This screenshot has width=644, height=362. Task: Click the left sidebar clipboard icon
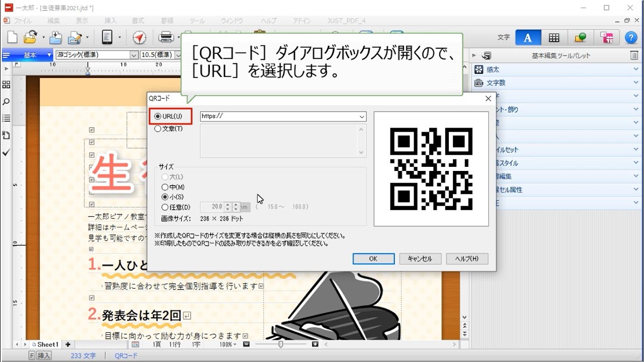(6, 135)
